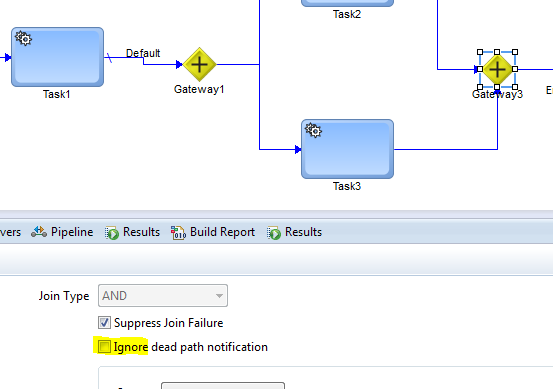Click the default-flow slash marker near Task1

(x=109, y=58)
